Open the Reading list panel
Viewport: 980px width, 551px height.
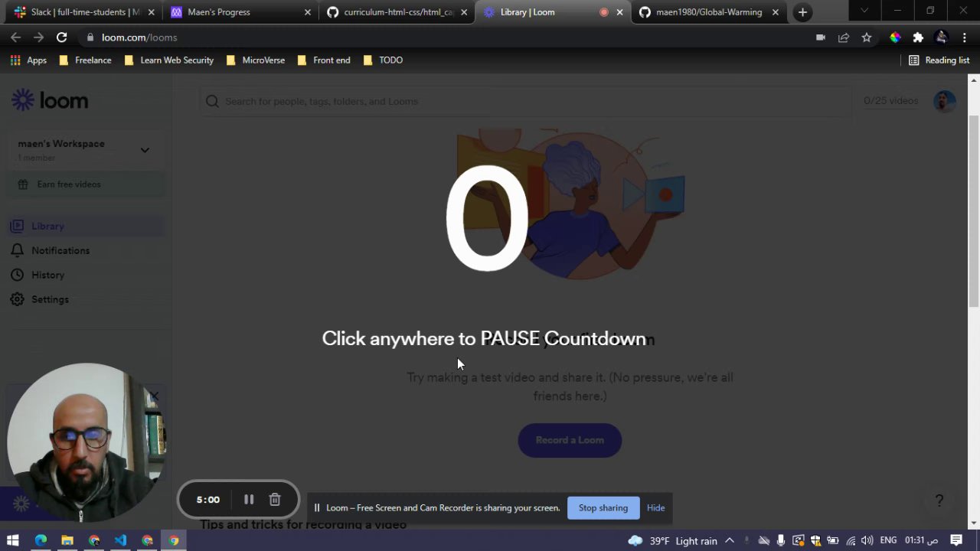939,60
